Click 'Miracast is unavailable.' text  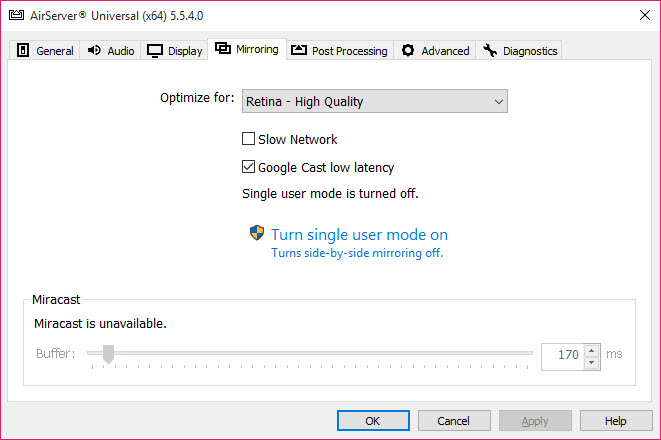100,323
